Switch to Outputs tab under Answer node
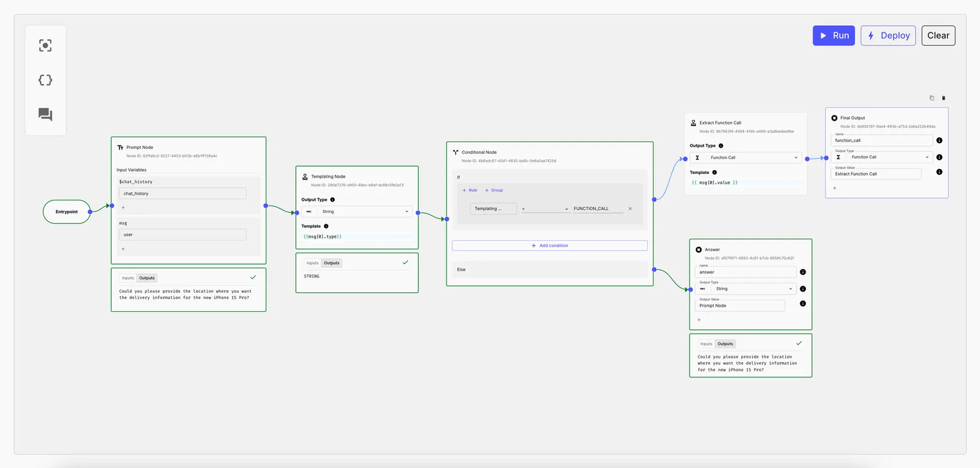The image size is (980, 468). click(x=726, y=344)
